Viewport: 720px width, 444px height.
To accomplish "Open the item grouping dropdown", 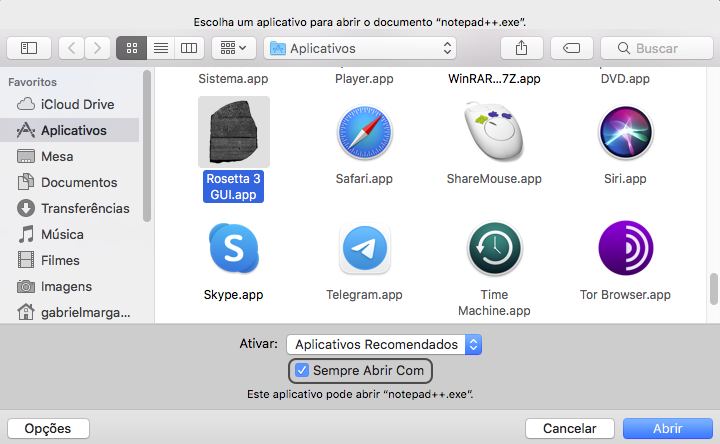I will (x=234, y=48).
